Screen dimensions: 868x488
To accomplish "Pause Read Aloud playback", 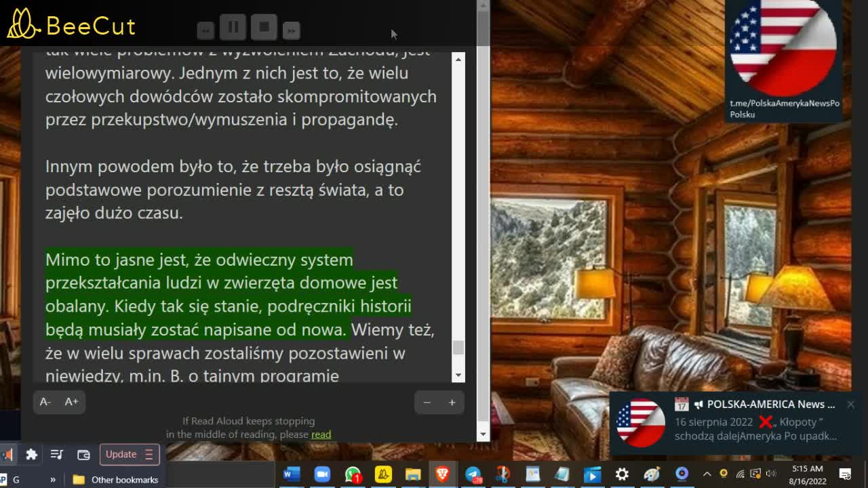I will tap(233, 27).
